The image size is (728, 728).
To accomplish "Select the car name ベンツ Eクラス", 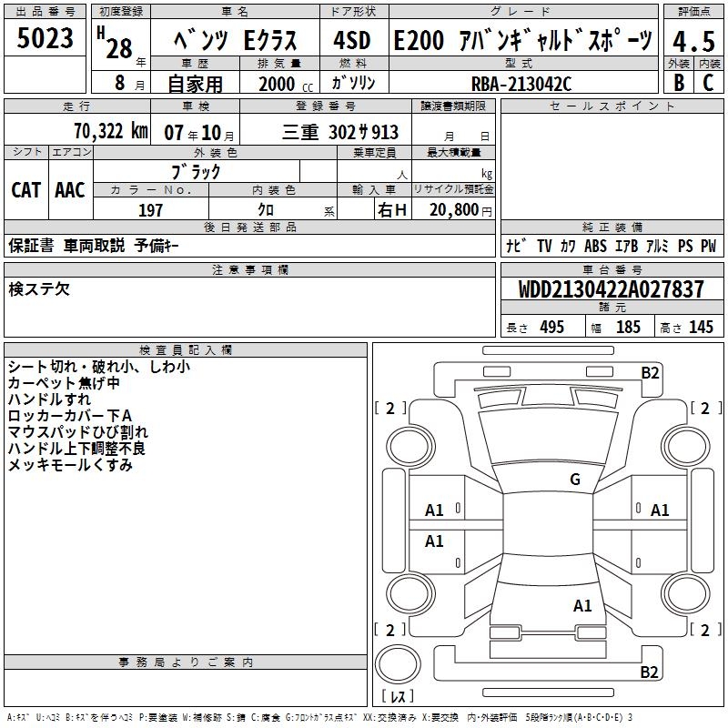I will pyautogui.click(x=235, y=40).
